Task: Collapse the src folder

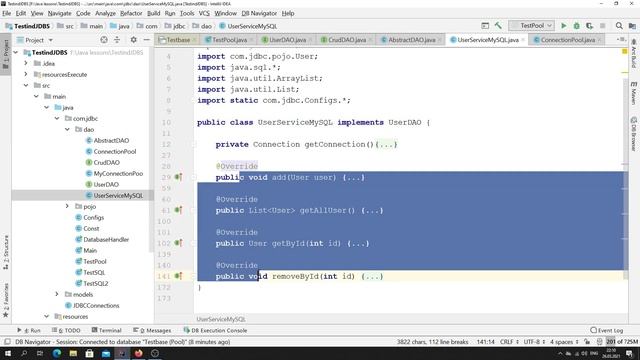Action: [x=26, y=85]
